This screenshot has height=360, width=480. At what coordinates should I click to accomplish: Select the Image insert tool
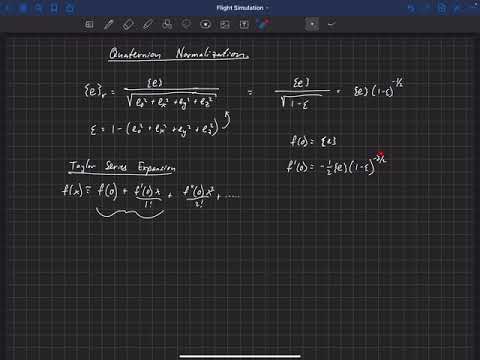pos(225,24)
